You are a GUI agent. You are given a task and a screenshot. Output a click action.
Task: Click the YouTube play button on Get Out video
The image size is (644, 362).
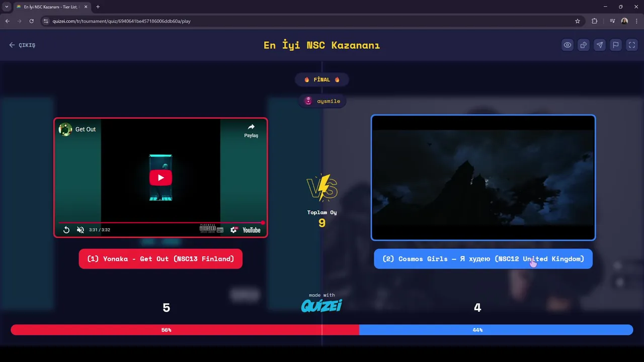160,177
